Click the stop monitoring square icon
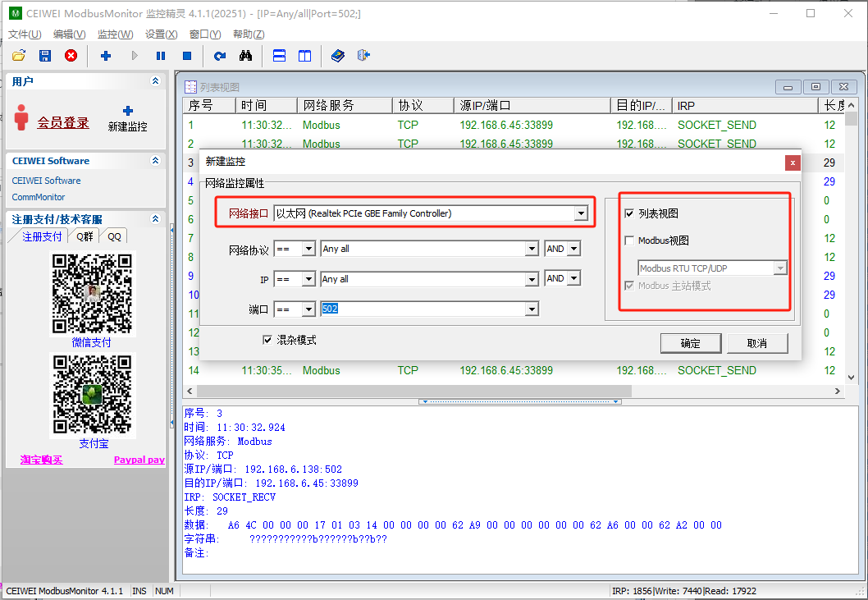868x600 pixels. pyautogui.click(x=187, y=56)
